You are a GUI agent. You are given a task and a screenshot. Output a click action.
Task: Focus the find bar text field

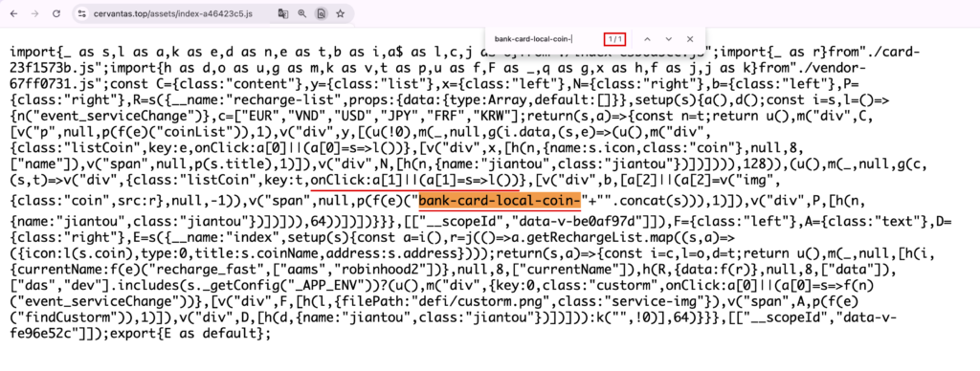[x=546, y=38]
